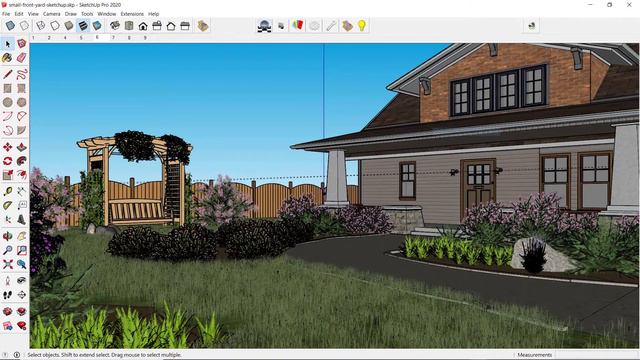640x360 pixels.
Task: Select the Circle tool
Action: (x=8, y=102)
